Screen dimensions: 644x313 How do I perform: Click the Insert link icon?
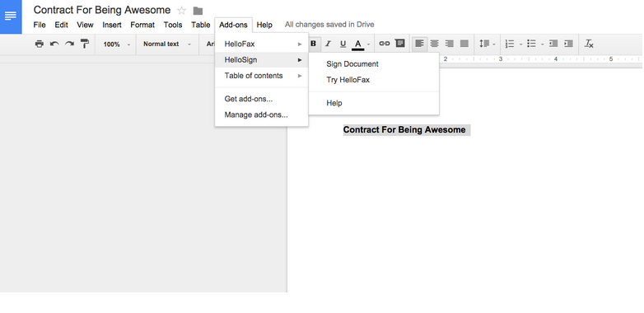pyautogui.click(x=385, y=44)
